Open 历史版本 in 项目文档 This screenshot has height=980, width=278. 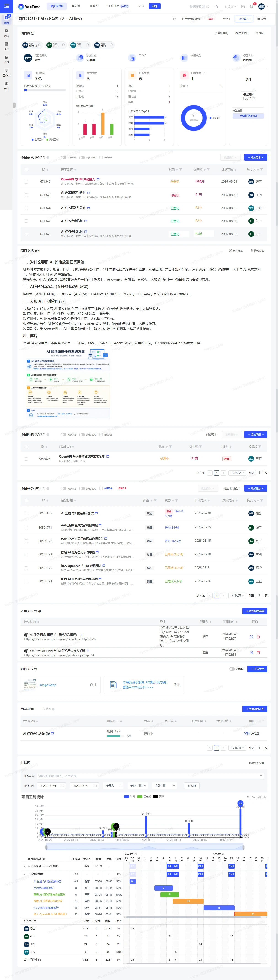(x=236, y=251)
